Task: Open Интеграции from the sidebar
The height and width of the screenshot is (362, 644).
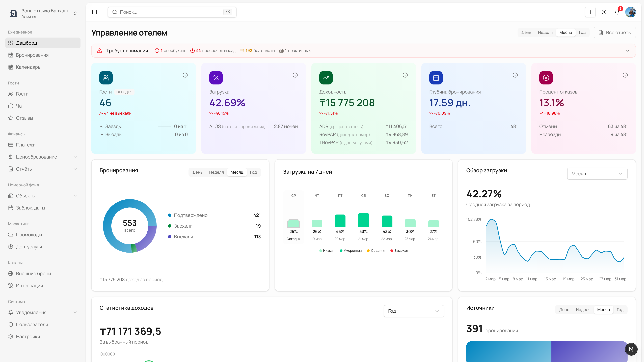Action: [x=29, y=286]
